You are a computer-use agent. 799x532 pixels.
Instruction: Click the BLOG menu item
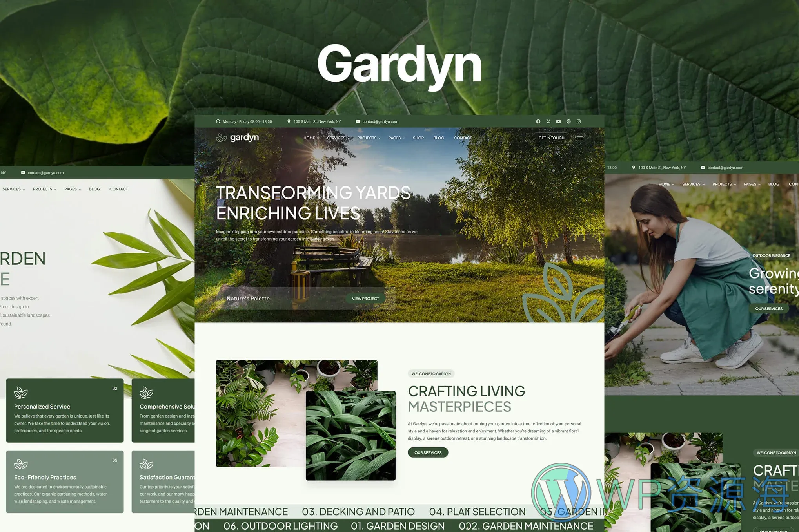(439, 138)
